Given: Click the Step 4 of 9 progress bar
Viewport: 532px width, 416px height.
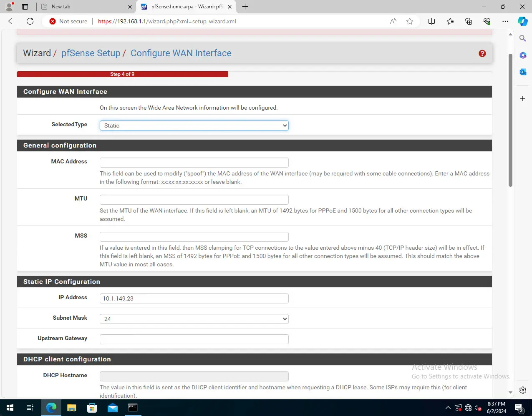Looking at the screenshot, I should pos(122,74).
